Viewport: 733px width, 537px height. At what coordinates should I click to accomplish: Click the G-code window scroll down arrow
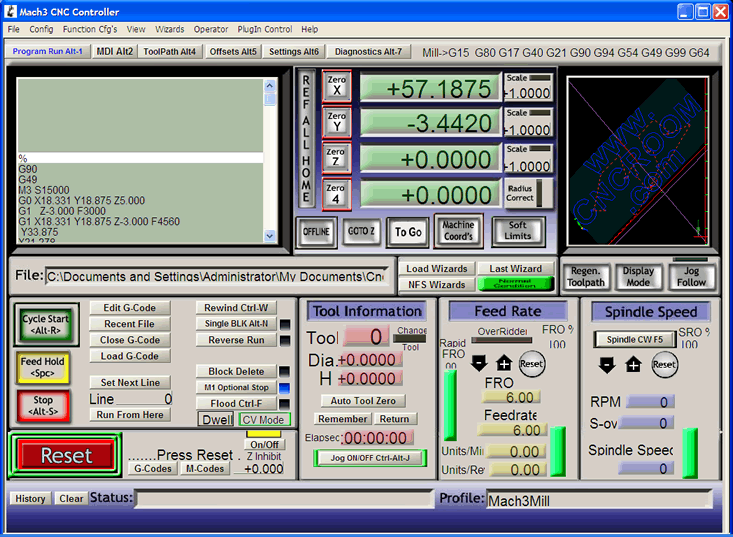[x=270, y=236]
